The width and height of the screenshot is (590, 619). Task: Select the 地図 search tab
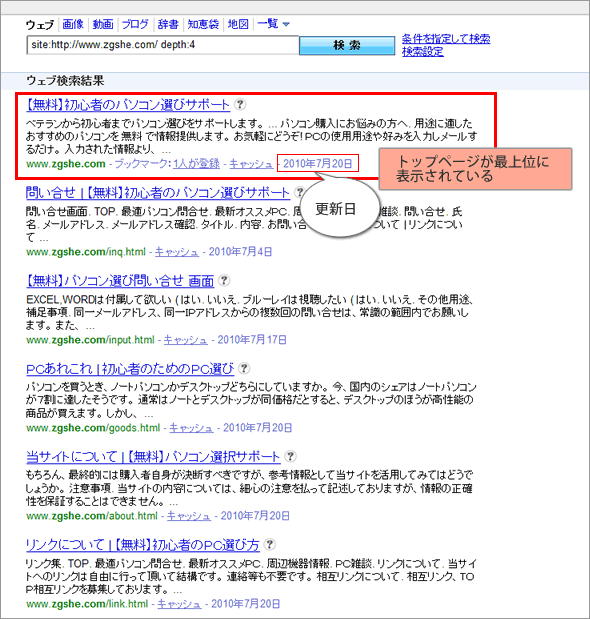point(238,24)
